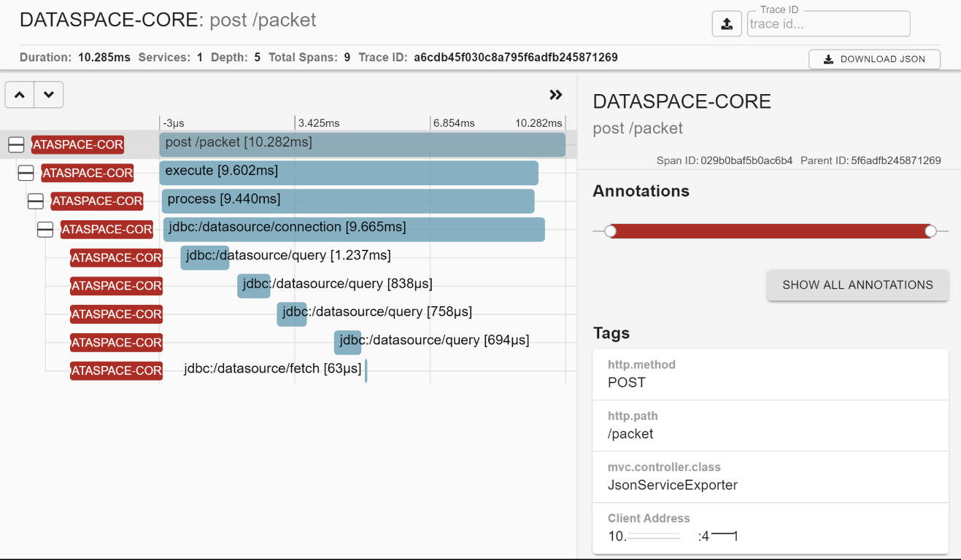961x560 pixels.
Task: Click the service label of the jdbc fetch row
Action: tap(116, 370)
